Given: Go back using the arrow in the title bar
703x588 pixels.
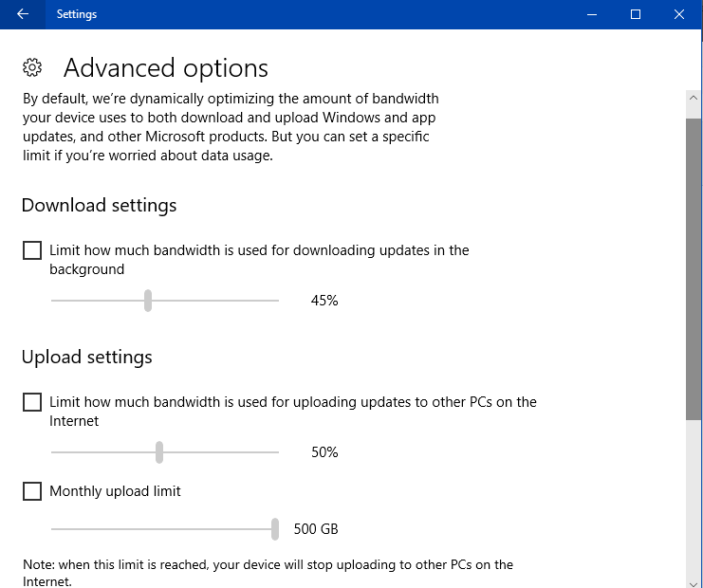Looking at the screenshot, I should 23,14.
